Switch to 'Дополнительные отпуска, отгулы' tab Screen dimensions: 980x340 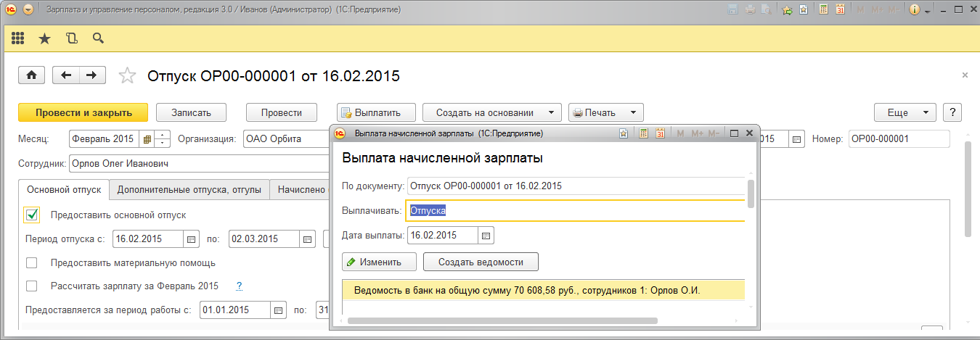point(189,189)
